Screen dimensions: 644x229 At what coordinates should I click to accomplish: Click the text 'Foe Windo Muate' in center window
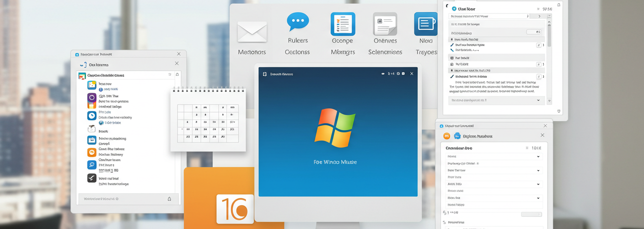(335, 162)
